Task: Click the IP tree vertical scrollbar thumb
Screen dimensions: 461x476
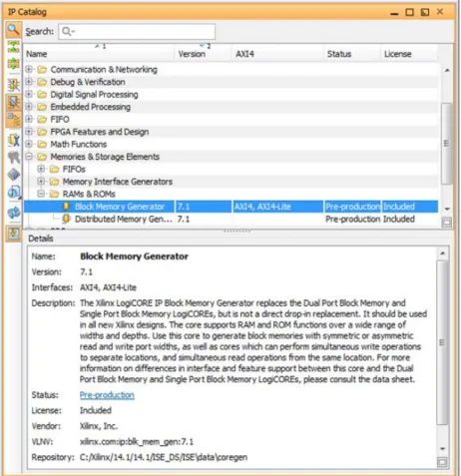Action: coord(447,143)
